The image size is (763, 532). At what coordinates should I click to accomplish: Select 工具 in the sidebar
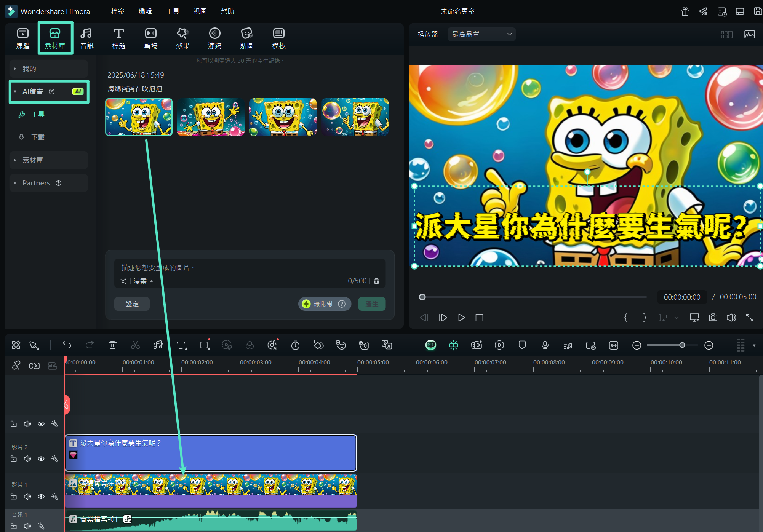pos(38,114)
